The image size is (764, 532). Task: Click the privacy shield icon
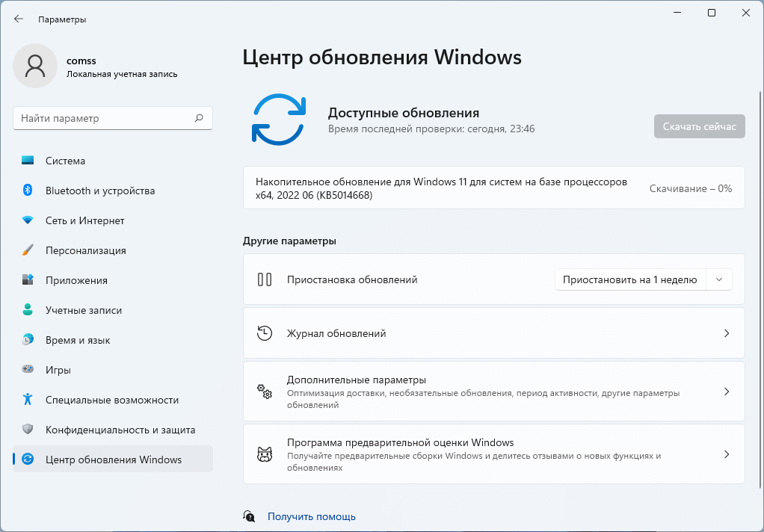[x=28, y=430]
